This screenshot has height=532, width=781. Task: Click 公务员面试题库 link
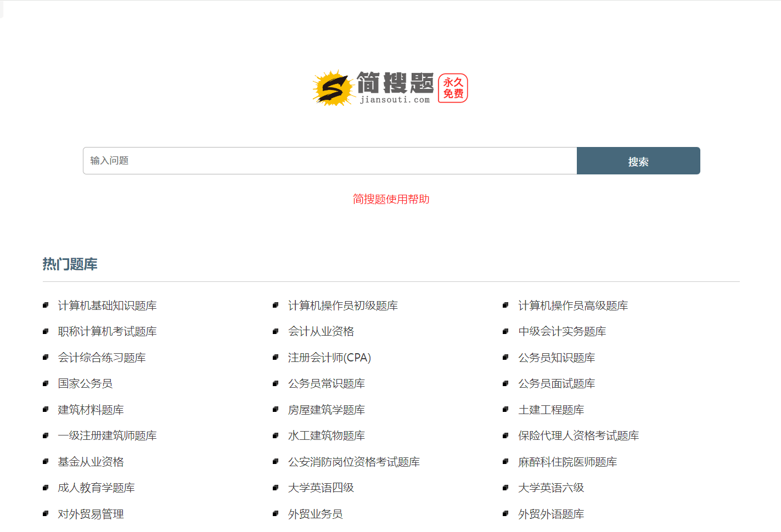point(556,383)
